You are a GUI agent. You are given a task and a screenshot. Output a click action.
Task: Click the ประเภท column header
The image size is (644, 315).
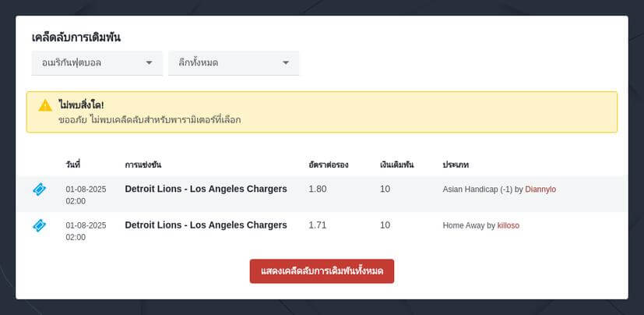click(x=456, y=165)
